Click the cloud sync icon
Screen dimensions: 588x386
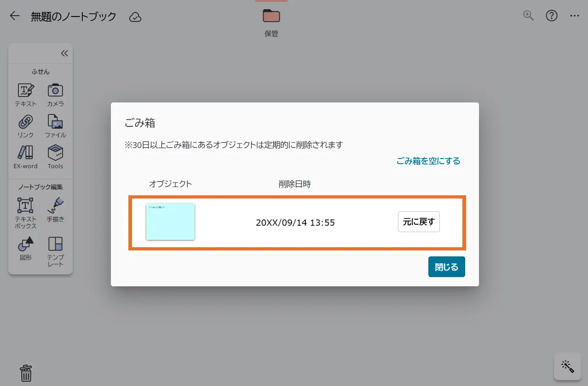pyautogui.click(x=135, y=17)
